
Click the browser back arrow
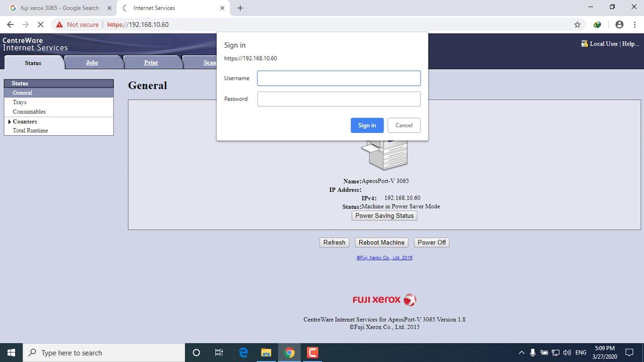point(10,24)
